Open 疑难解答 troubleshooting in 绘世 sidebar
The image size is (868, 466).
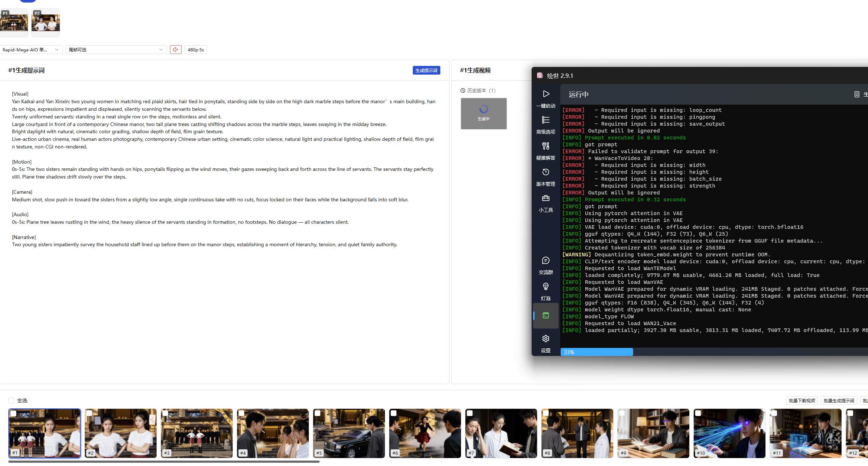tap(546, 151)
